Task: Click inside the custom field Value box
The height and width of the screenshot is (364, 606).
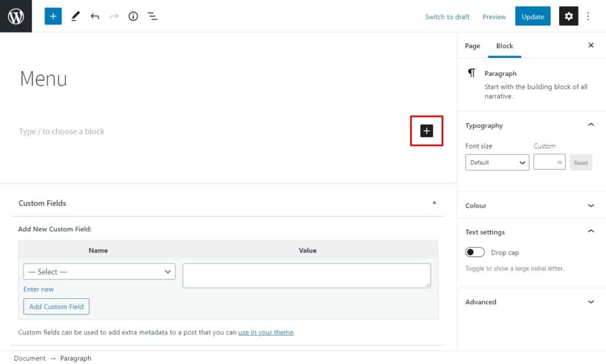Action: 307,275
